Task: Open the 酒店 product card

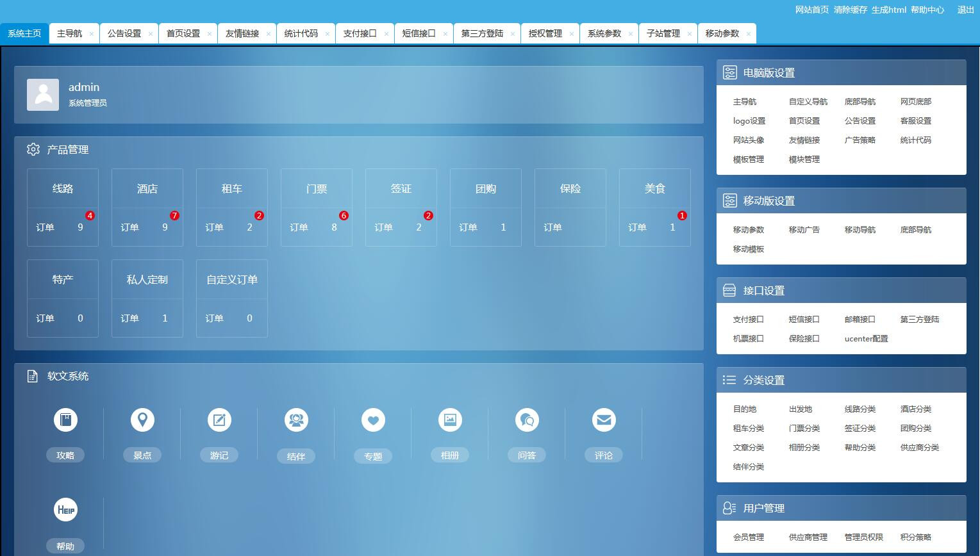Action: (x=147, y=208)
